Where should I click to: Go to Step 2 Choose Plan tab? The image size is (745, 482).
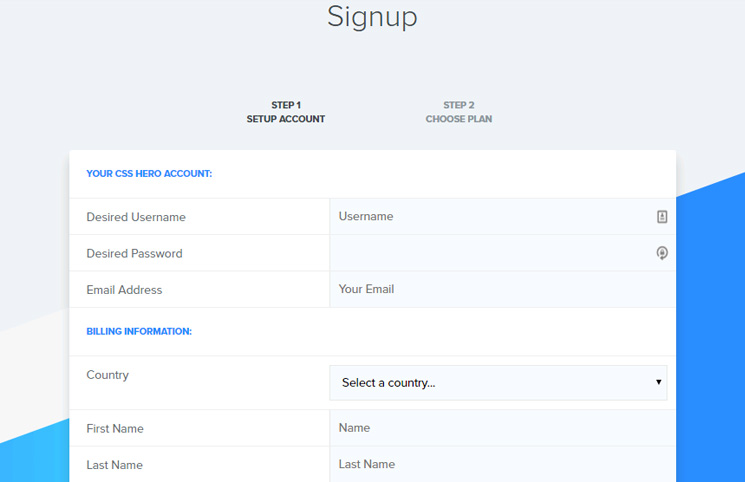tap(458, 112)
